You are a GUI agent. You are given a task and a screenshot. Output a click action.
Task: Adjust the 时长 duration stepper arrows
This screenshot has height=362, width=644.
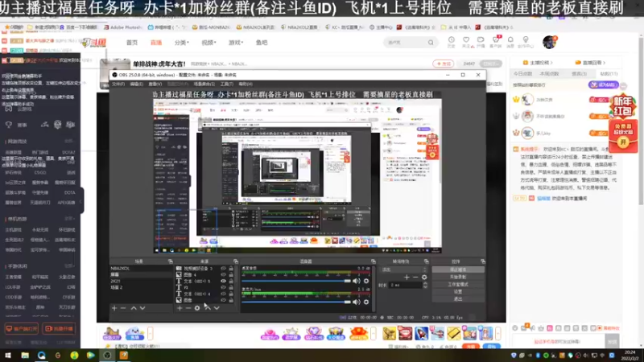425,285
